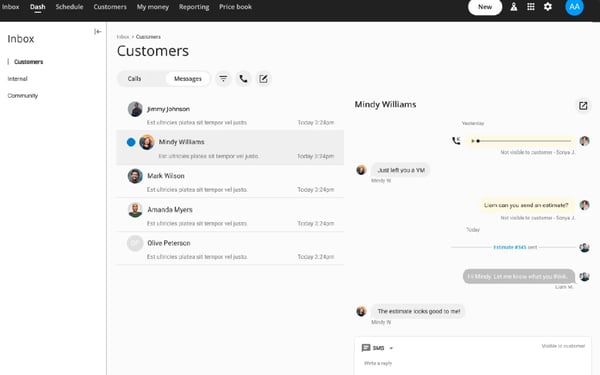The width and height of the screenshot is (600, 375).
Task: Open Jimmy Johnson conversation
Action: point(230,114)
